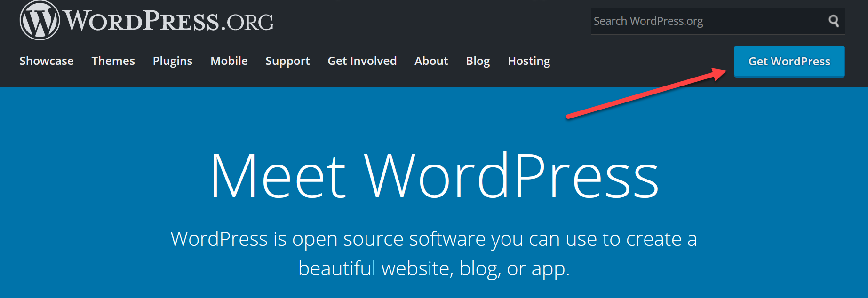The width and height of the screenshot is (868, 298).
Task: Click the search magnifier icon
Action: [x=834, y=21]
